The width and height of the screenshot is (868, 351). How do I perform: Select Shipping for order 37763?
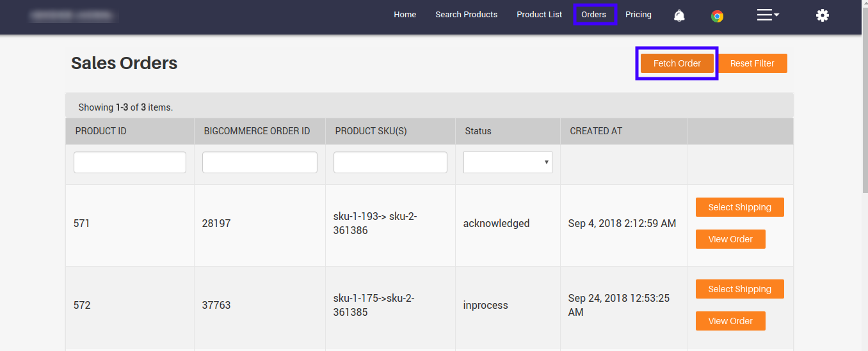(739, 289)
